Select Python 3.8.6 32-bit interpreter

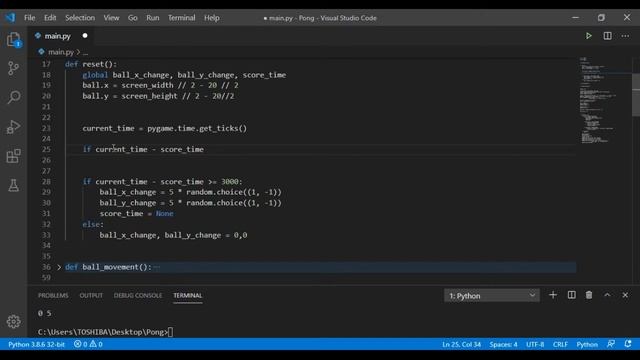36,344
